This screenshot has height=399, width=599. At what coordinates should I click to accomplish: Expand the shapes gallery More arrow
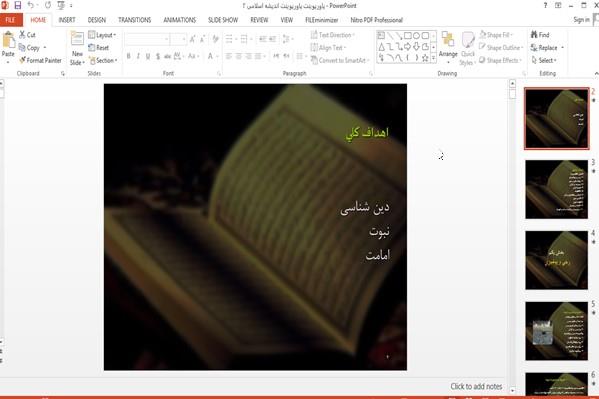click(433, 58)
